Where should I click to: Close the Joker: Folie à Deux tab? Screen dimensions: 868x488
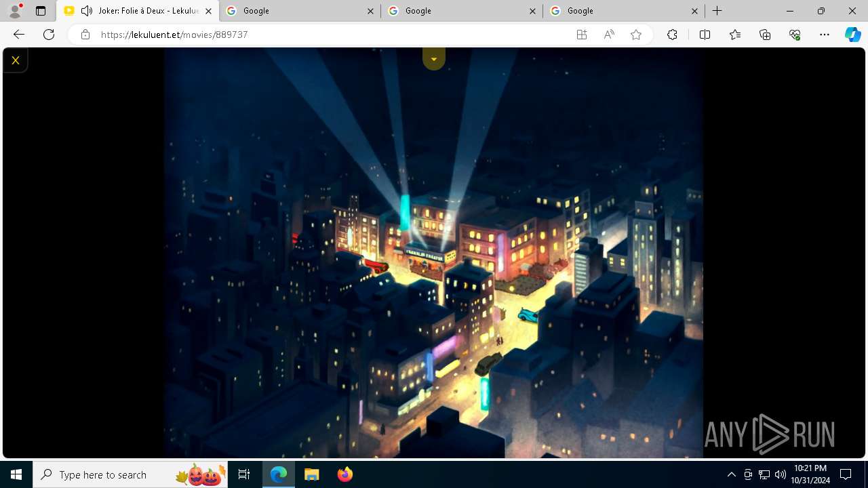tap(208, 11)
